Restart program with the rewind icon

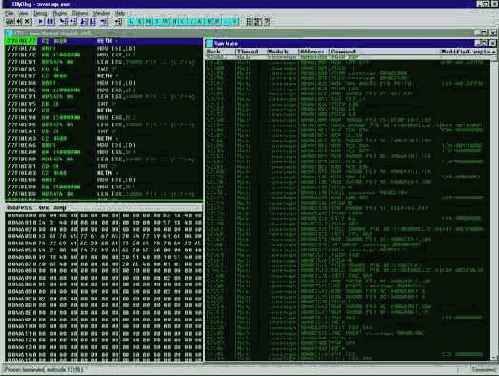tap(19, 22)
